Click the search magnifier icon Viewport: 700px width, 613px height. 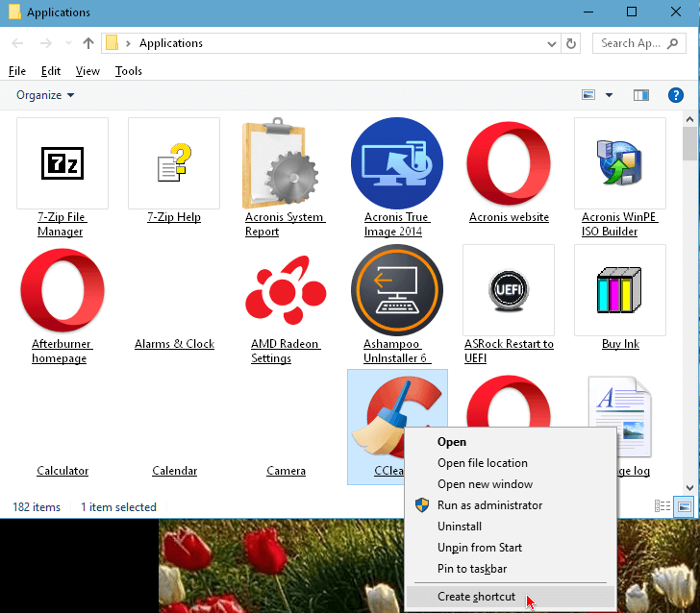[x=673, y=43]
